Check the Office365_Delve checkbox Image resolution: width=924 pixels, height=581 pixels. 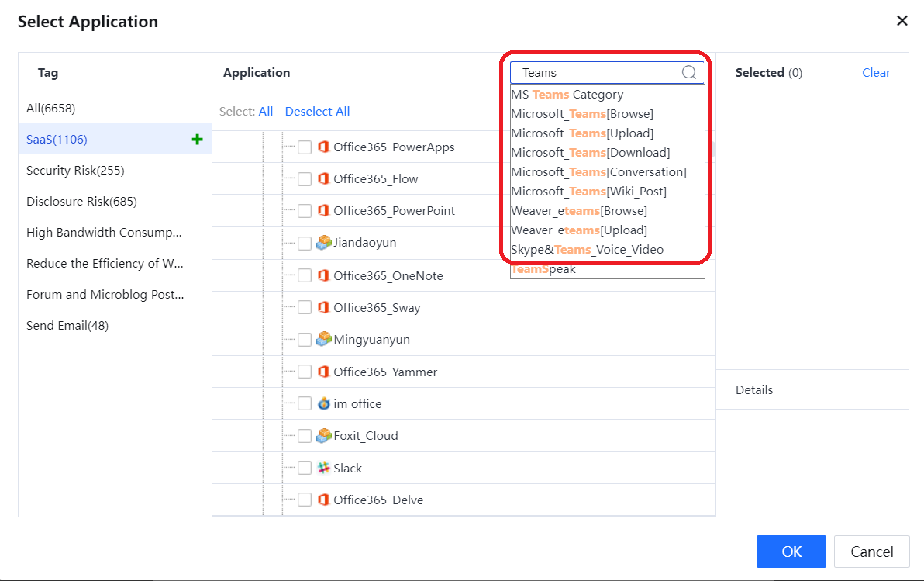tap(305, 500)
